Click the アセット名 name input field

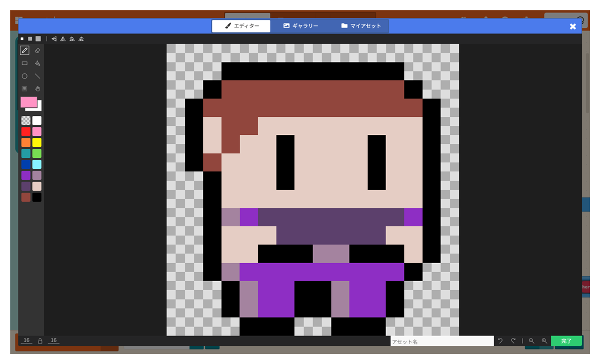coord(442,342)
